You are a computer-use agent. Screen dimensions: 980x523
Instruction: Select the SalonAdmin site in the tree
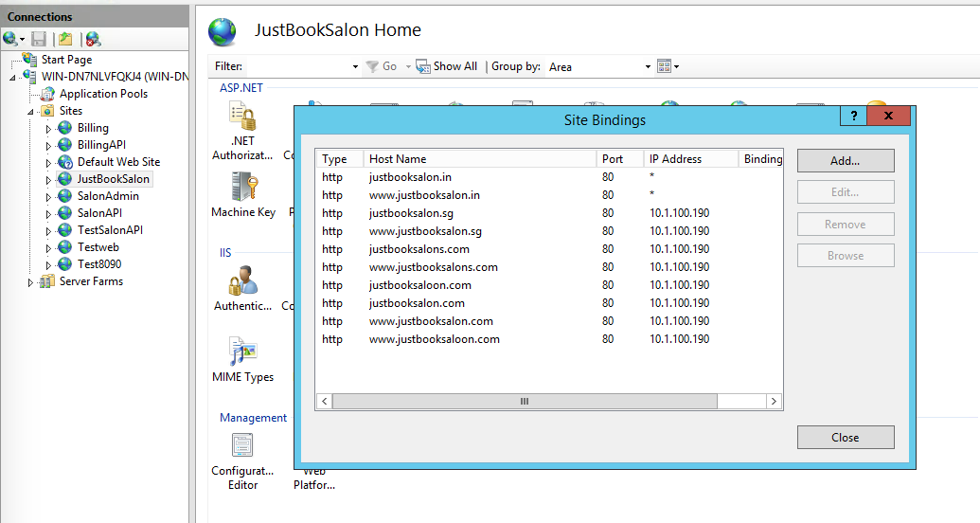coord(108,196)
